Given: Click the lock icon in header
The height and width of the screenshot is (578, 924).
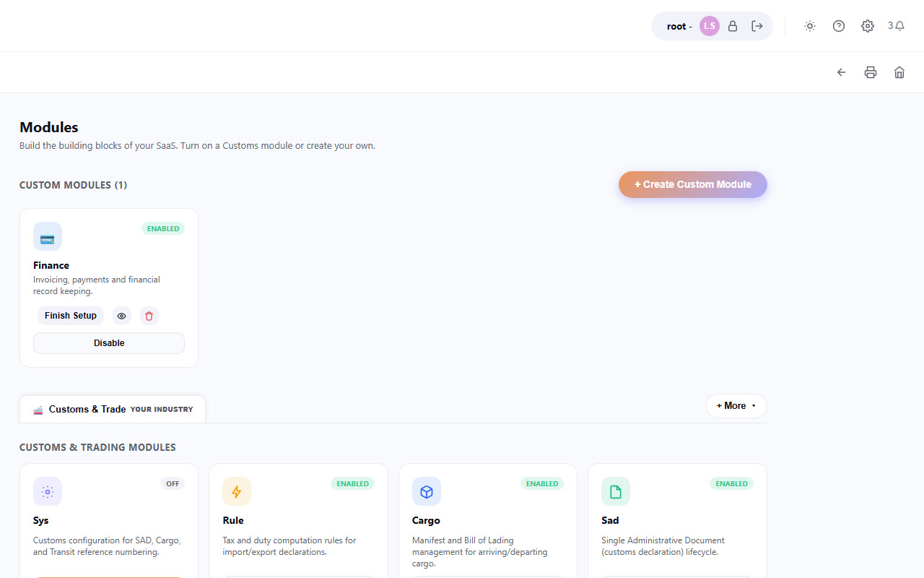Looking at the screenshot, I should [733, 26].
